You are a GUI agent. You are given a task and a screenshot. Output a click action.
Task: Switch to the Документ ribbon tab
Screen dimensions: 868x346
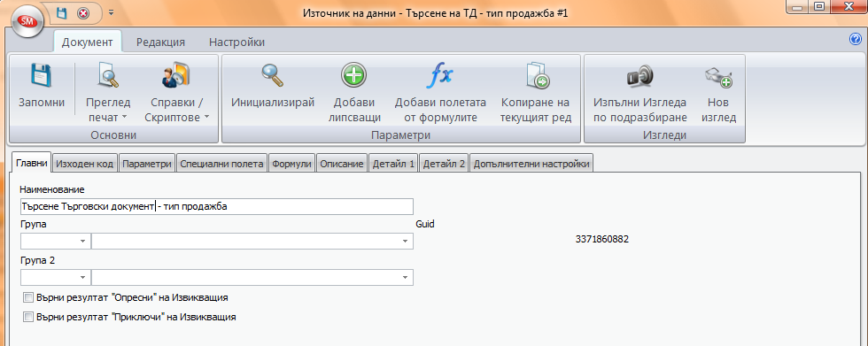point(88,42)
